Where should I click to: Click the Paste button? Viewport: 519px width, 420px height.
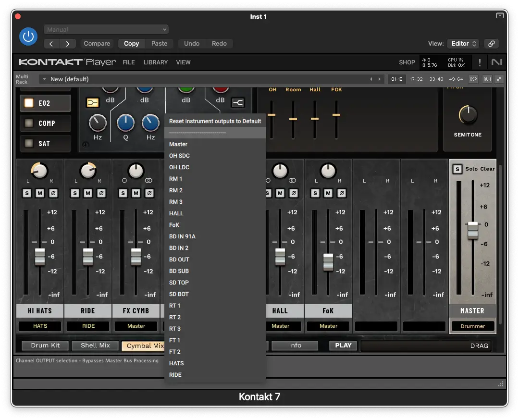[159, 44]
